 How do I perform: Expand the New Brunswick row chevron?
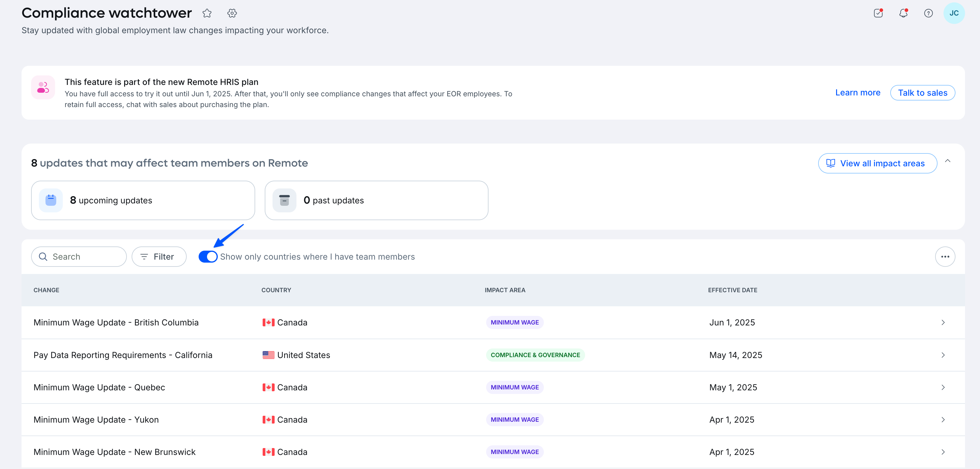pyautogui.click(x=943, y=452)
